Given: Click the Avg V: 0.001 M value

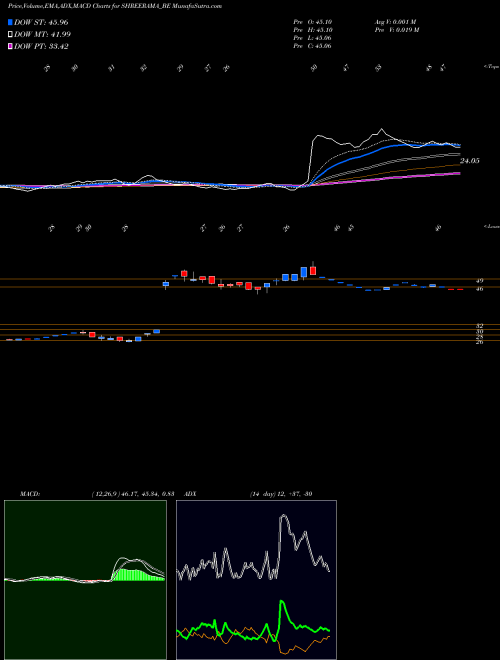Looking at the screenshot, I should [395, 22].
